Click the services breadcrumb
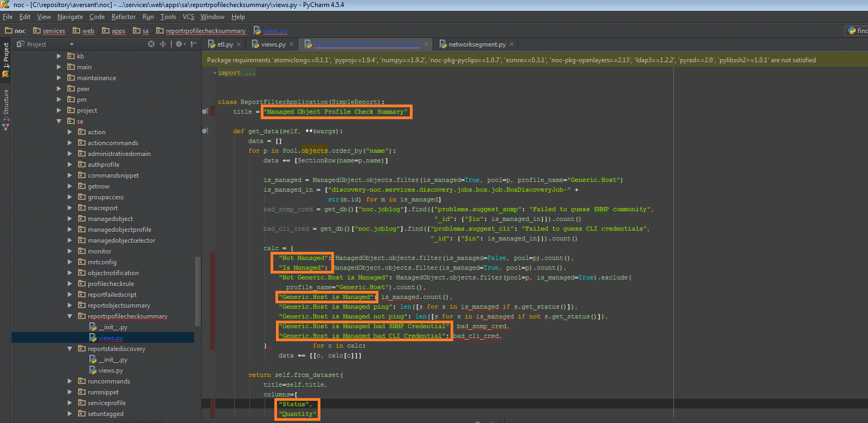 click(49, 31)
